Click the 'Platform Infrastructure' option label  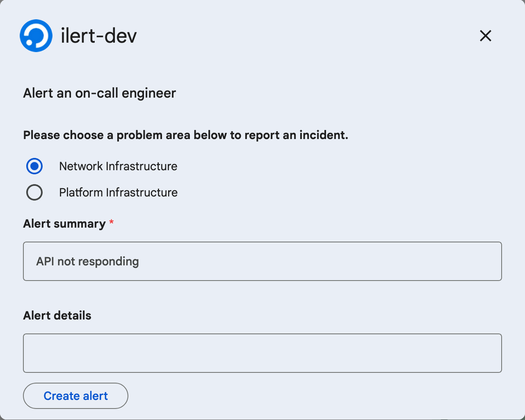[x=118, y=192]
